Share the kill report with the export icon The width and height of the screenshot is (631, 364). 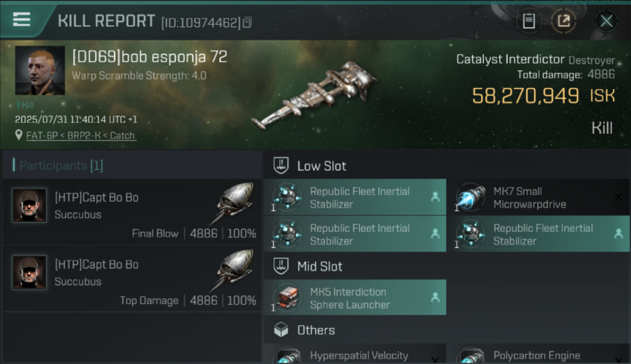(x=564, y=21)
